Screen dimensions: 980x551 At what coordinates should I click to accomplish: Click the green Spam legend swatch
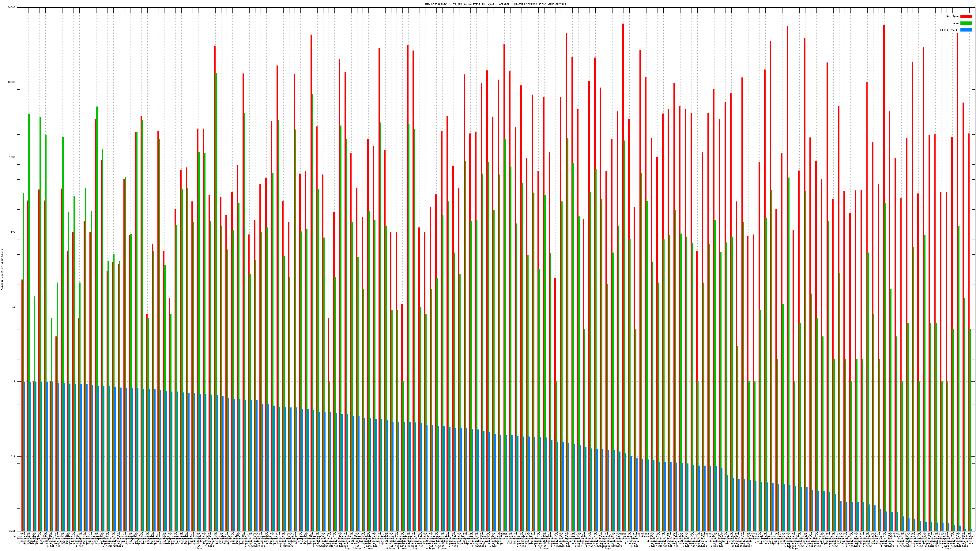[966, 23]
